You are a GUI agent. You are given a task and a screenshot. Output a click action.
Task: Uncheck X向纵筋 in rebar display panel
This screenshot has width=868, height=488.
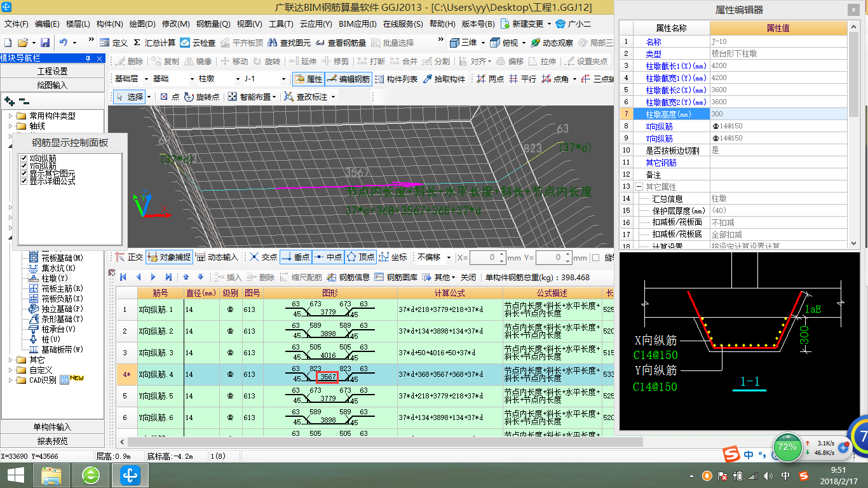tap(24, 158)
